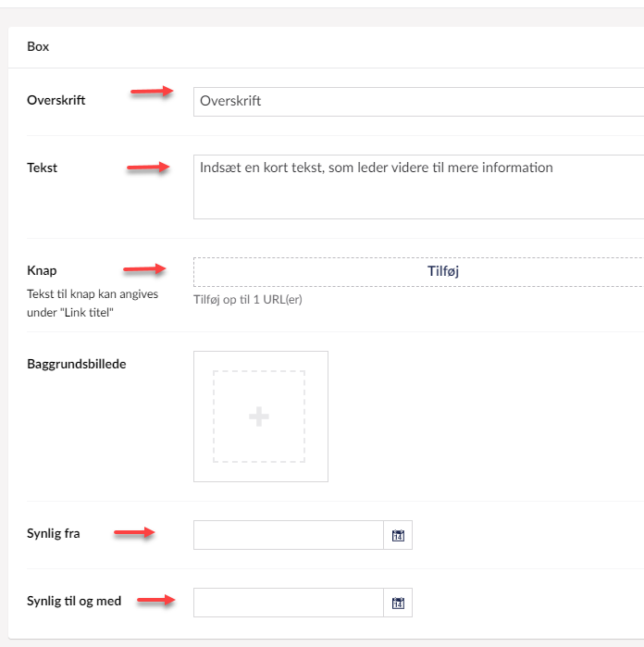Open the calendar picker for Synlig fra
The height and width of the screenshot is (647, 644).
point(398,535)
